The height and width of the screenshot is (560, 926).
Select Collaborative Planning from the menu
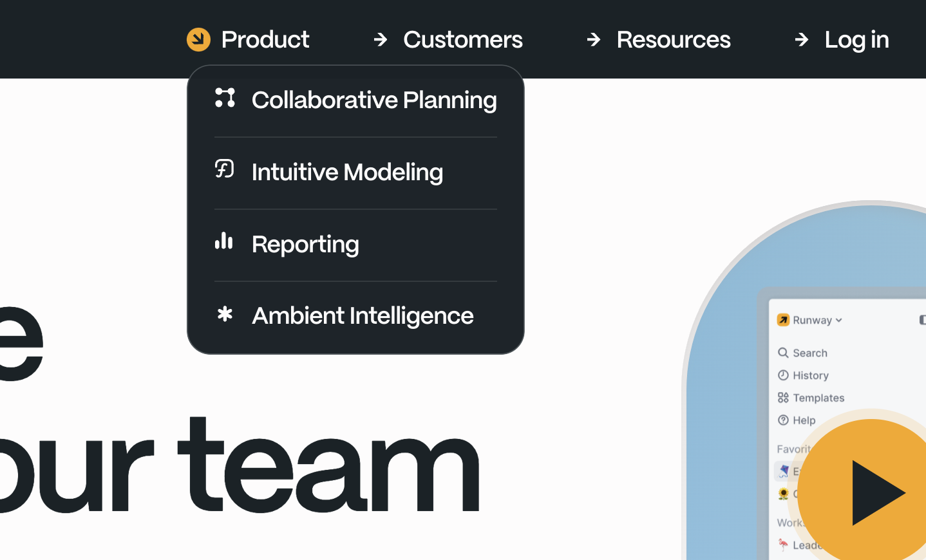click(x=374, y=100)
